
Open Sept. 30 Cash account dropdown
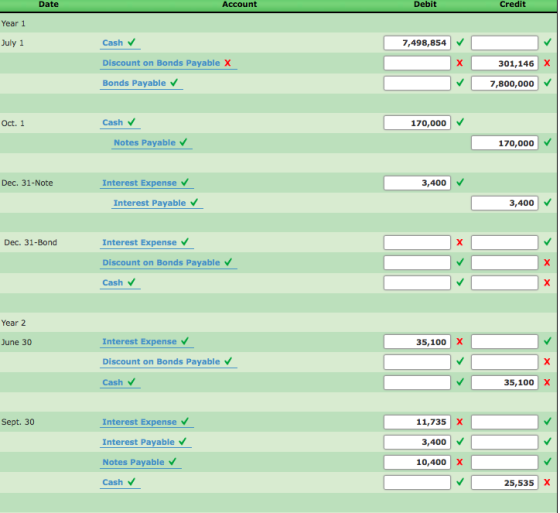click(120, 482)
